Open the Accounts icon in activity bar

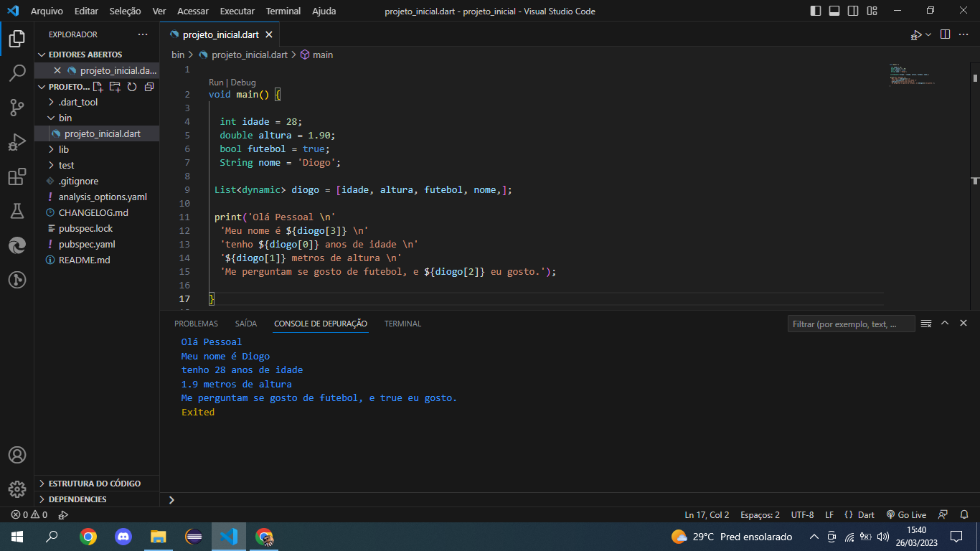pos(17,455)
